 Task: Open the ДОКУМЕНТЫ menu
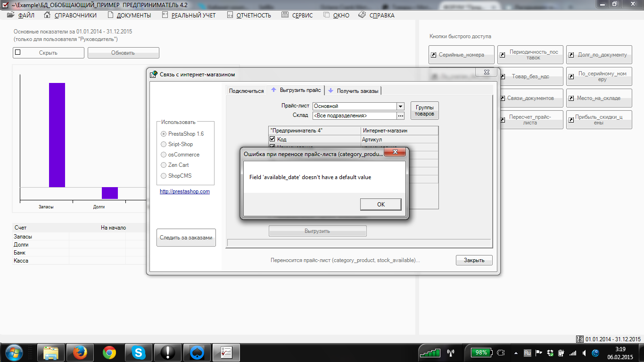click(x=130, y=15)
